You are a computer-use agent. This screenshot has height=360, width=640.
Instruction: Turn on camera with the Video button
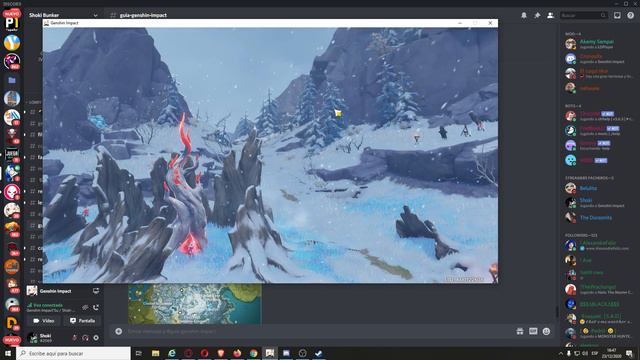pyautogui.click(x=44, y=321)
